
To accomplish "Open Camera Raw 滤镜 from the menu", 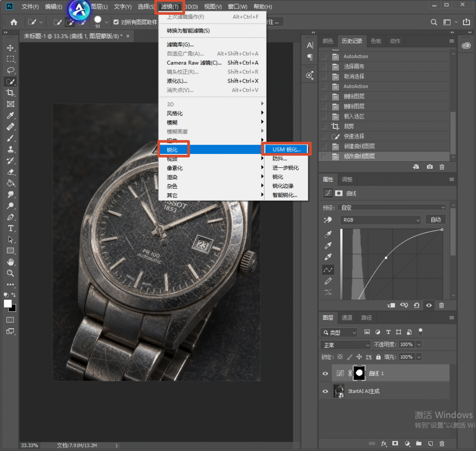I will (212, 63).
